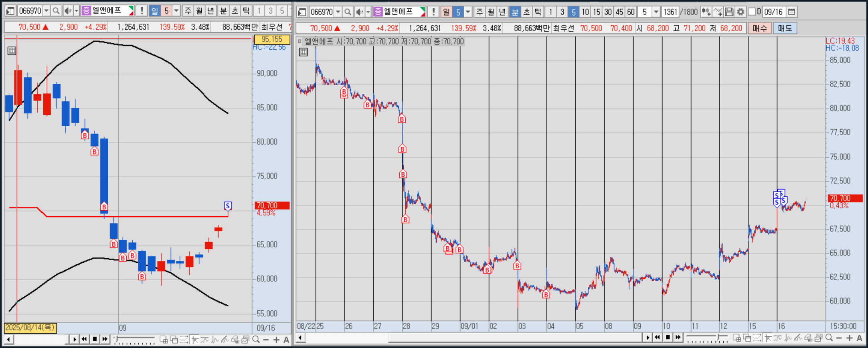Viewport: 868px width, 348px height.
Task: Open calendar picker next to 09/16 date
Action: (791, 12)
